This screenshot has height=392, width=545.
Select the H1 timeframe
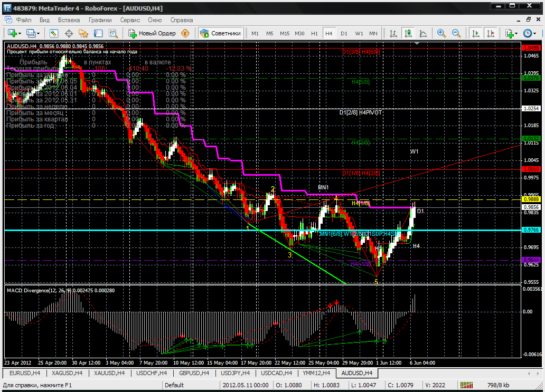[x=315, y=33]
